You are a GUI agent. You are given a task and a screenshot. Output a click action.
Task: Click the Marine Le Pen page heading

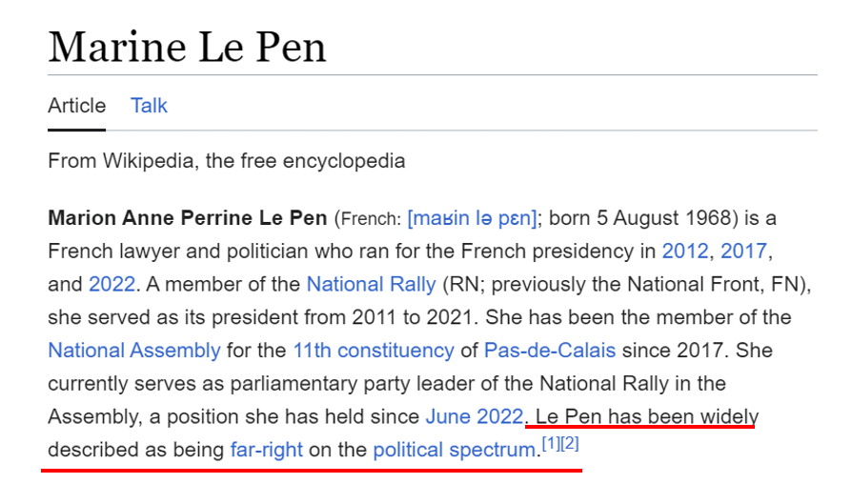tap(188, 47)
